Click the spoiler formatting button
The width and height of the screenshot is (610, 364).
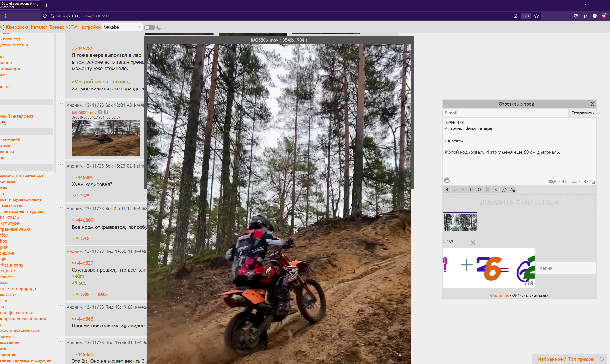tap(487, 190)
